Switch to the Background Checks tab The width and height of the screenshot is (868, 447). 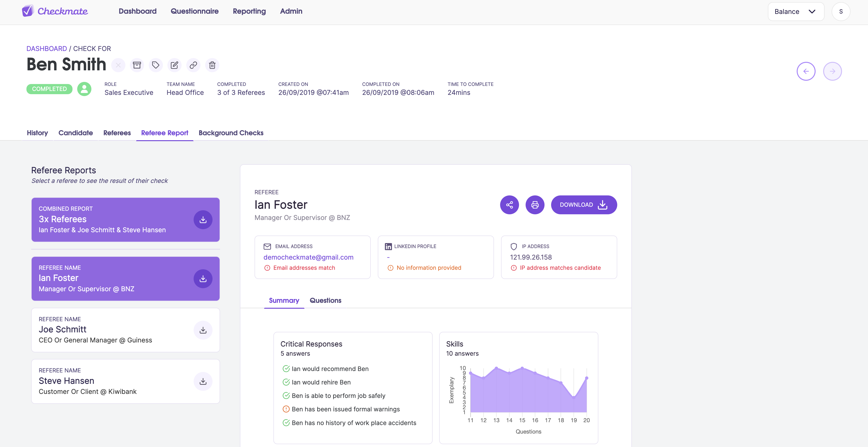click(231, 133)
